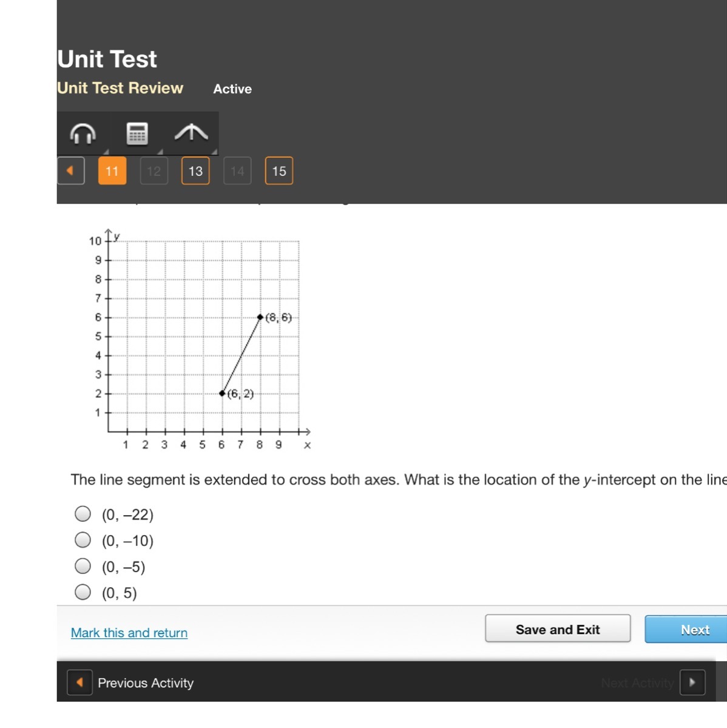Click the Previous Activity arrow icon
Screen dimensions: 727x728
(x=79, y=682)
